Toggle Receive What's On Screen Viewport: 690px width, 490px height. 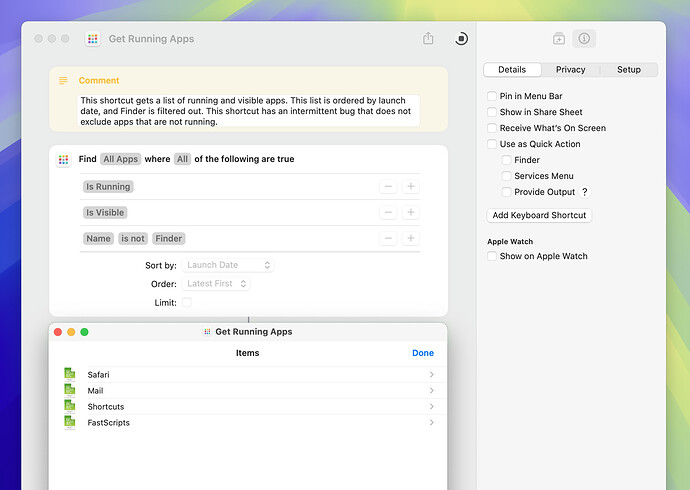coord(492,128)
